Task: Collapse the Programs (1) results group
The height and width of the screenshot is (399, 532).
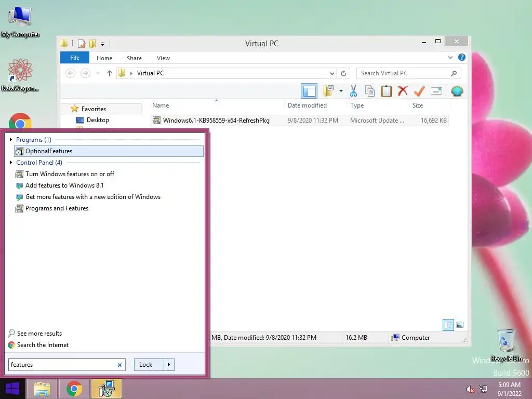Action: 11,139
